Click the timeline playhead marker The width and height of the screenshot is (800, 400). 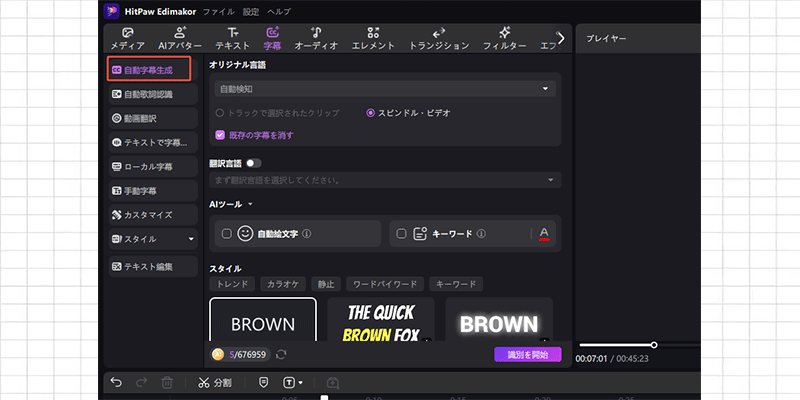[324, 397]
